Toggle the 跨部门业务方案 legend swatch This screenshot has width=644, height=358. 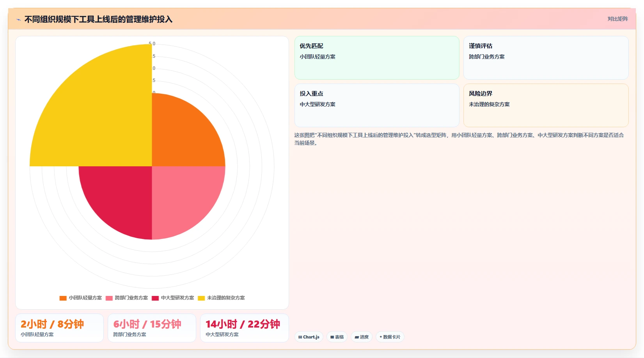109,298
